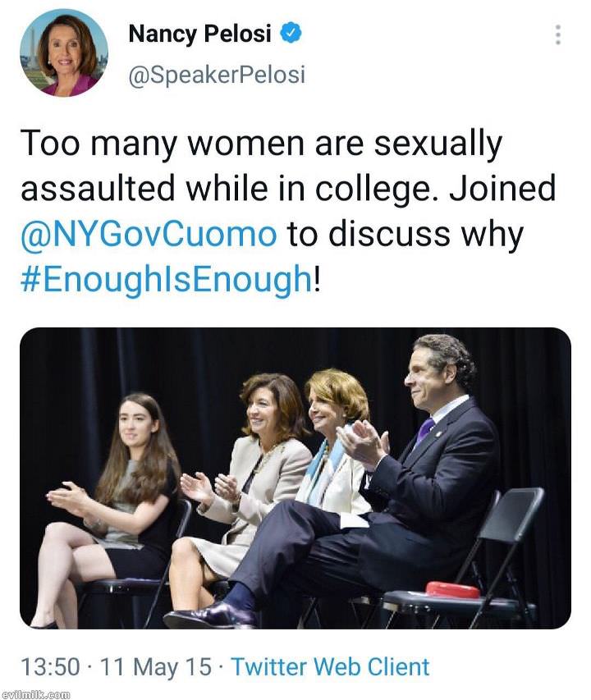Image resolution: width=591 pixels, height=700 pixels.
Task: Open the #EnoughIsEnough hashtag
Action: [166, 279]
